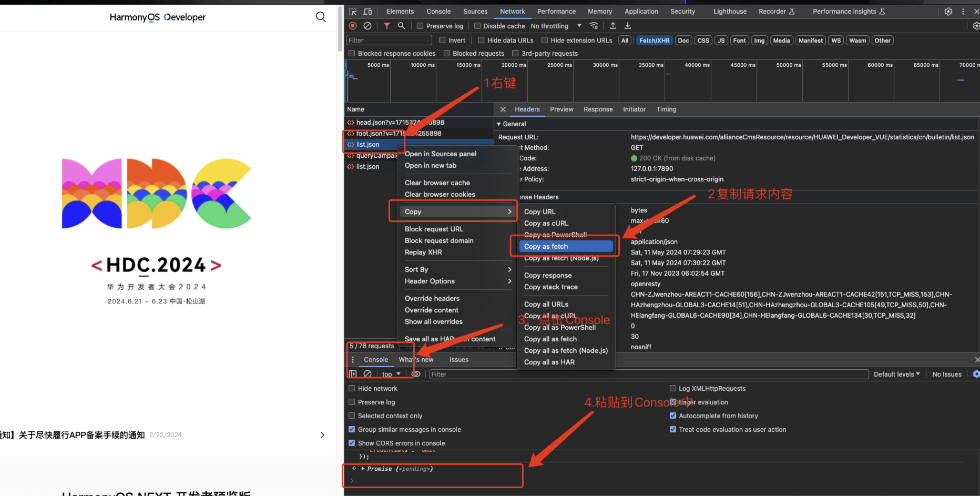Toggle the device toolbar icon
The image size is (980, 496).
pyautogui.click(x=368, y=12)
